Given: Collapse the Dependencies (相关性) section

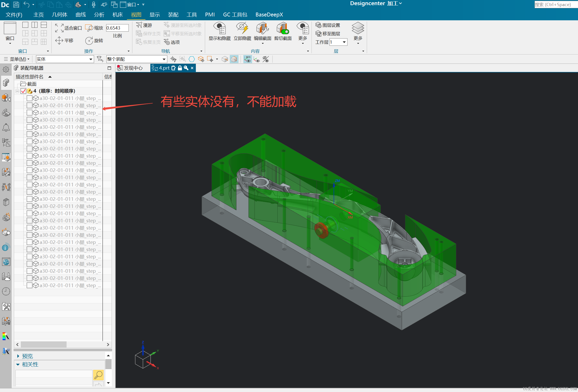Looking at the screenshot, I should [18, 364].
